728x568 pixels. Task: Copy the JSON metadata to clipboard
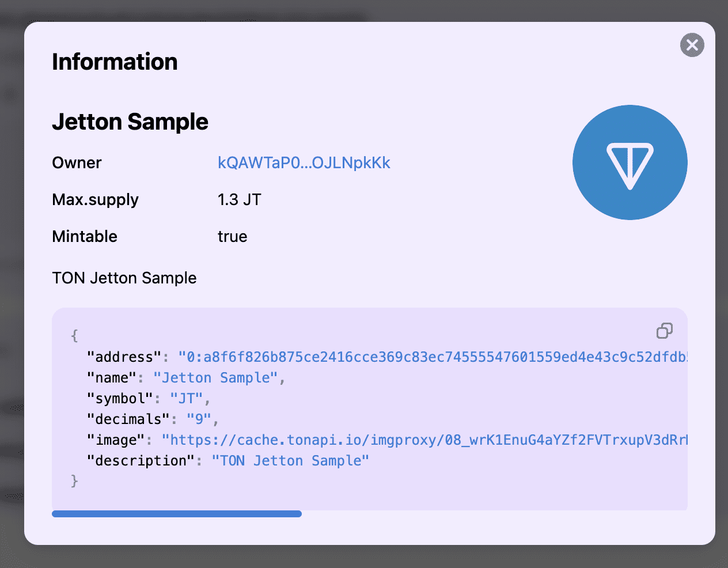coord(664,331)
